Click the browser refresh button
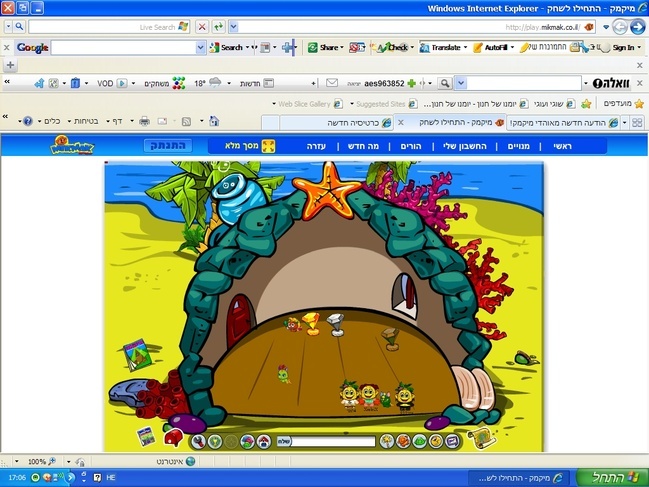 point(219,27)
